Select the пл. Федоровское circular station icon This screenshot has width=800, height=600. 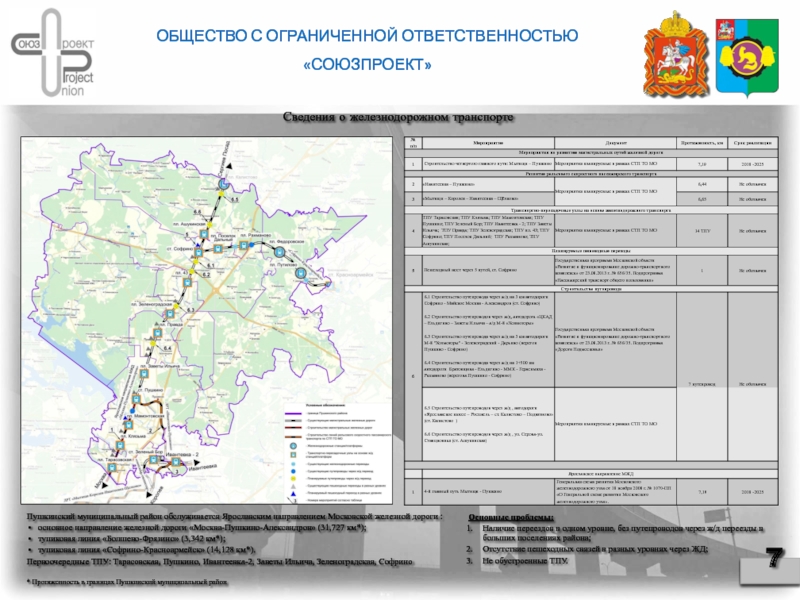[279, 252]
